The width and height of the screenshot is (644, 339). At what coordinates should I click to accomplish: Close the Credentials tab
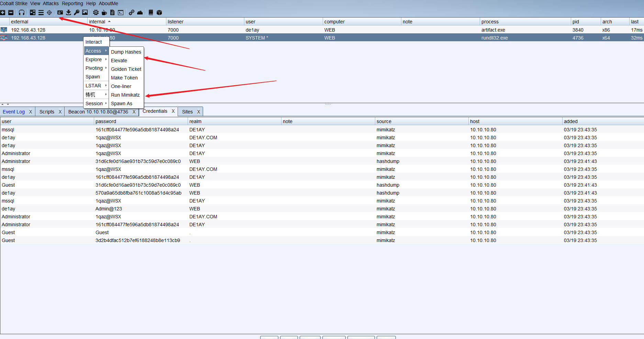point(173,111)
